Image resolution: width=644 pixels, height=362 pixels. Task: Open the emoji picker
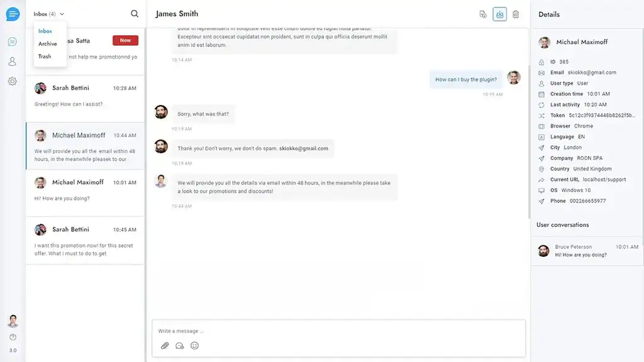pyautogui.click(x=195, y=346)
